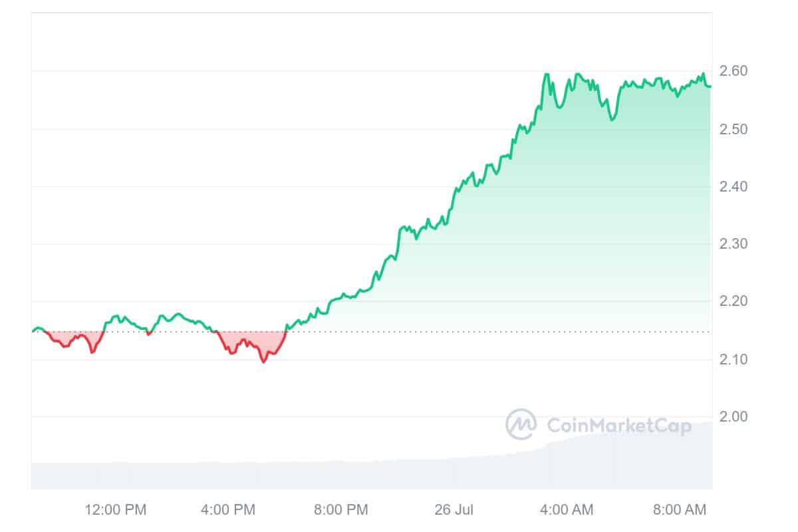
Task: Click the 2.60 price axis label
Action: (x=734, y=71)
